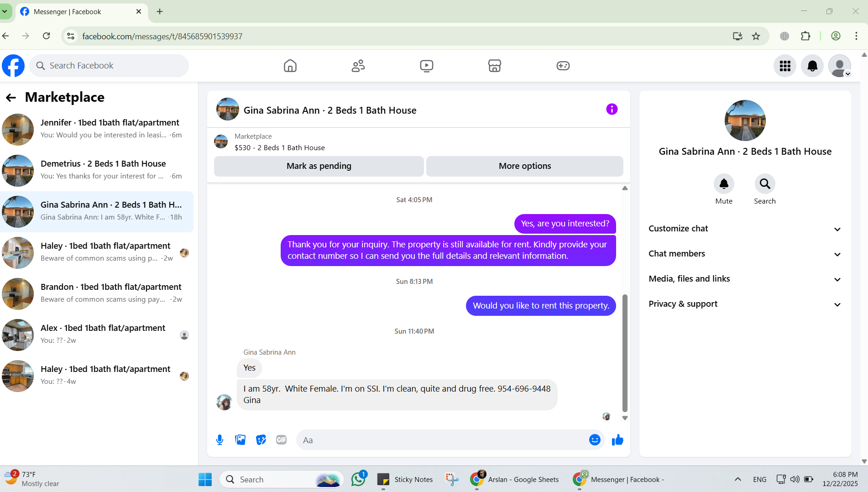The image size is (868, 492).
Task: Click Gina's profile picture beside her message
Action: point(224,402)
